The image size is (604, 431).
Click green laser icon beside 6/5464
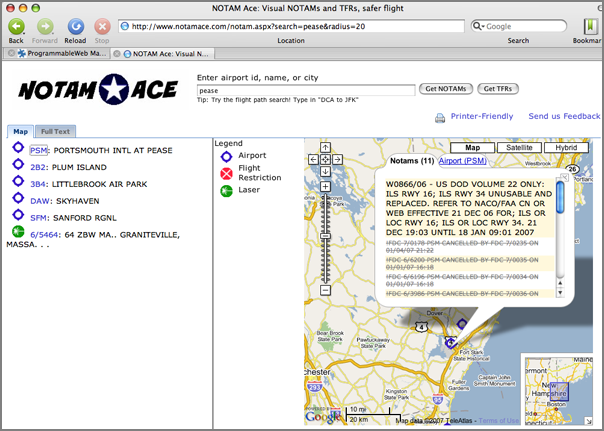18,231
